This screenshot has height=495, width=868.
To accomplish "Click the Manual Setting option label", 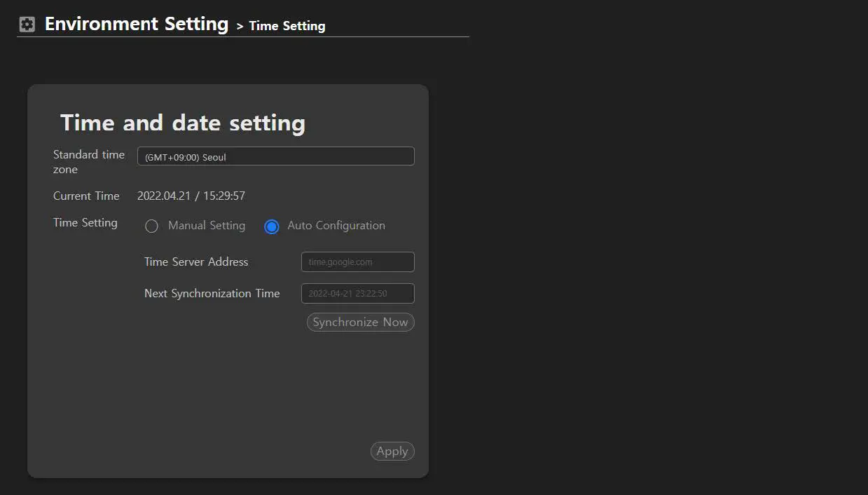I will [x=207, y=226].
